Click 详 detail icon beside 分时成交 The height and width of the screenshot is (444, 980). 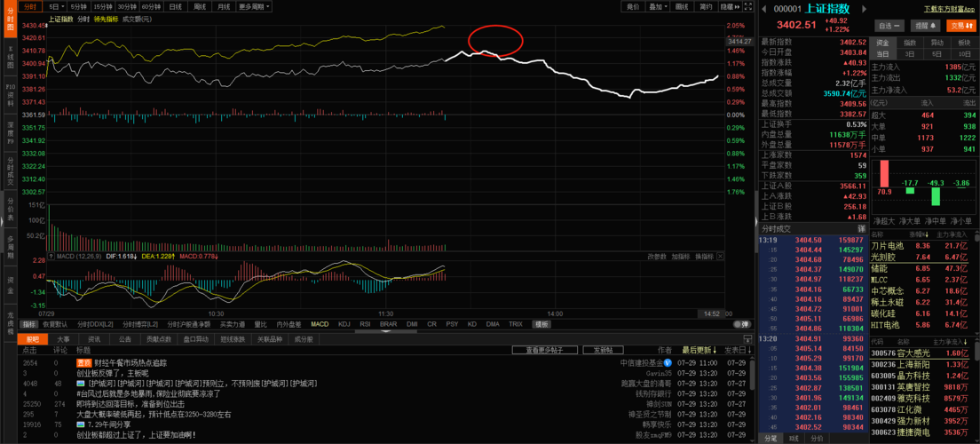pyautogui.click(x=861, y=229)
